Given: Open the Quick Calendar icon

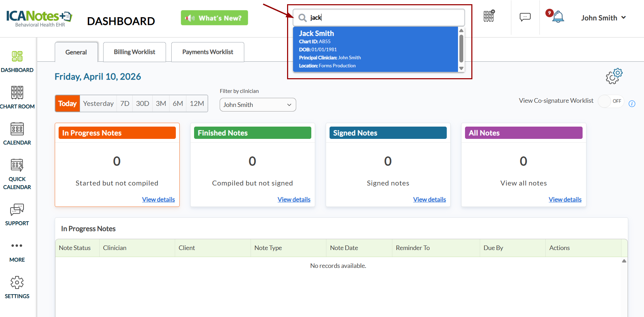Looking at the screenshot, I should (17, 165).
